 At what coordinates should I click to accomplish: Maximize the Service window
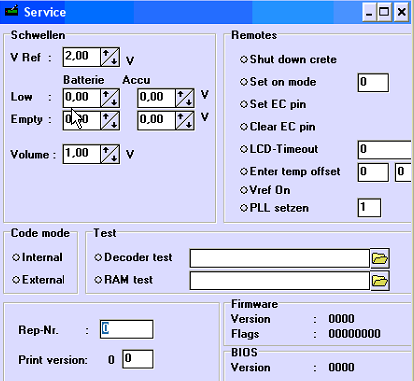(x=384, y=13)
